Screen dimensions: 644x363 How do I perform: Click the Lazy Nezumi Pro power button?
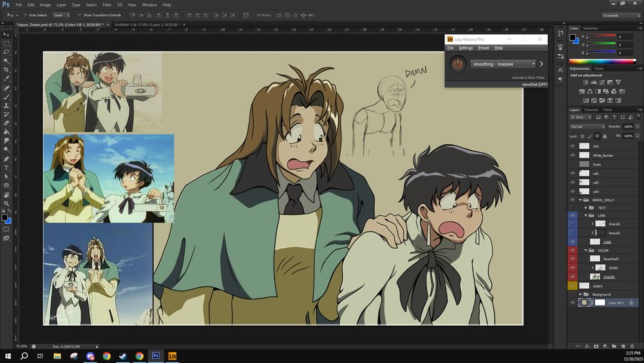(x=457, y=64)
